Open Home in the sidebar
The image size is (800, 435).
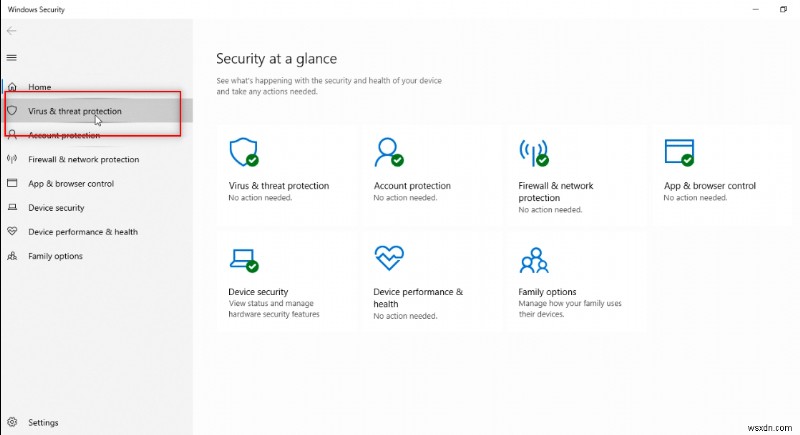coord(40,87)
